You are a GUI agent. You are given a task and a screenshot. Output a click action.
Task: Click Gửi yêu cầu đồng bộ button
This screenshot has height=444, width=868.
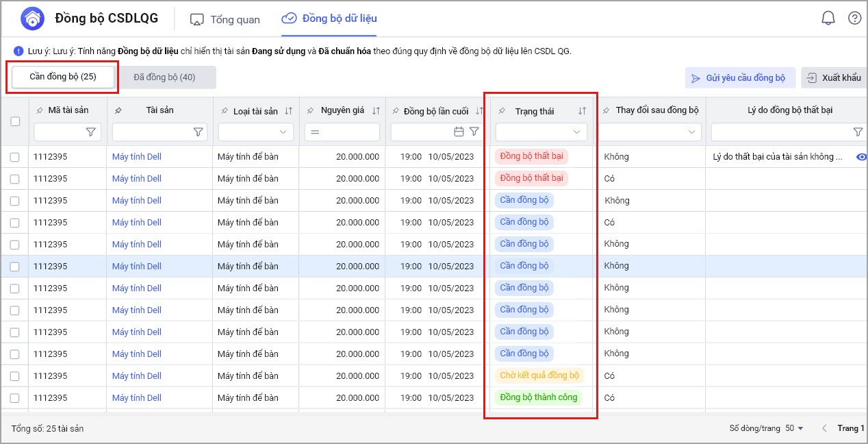[739, 78]
